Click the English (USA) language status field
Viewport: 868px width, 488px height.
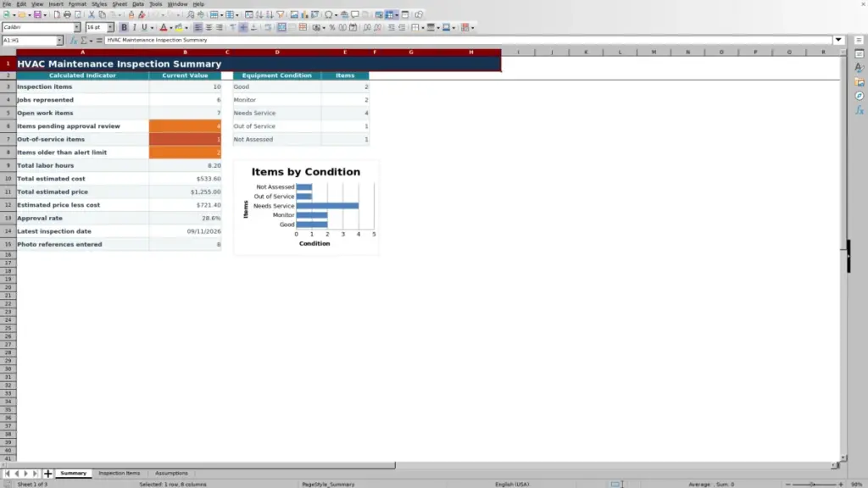(512, 485)
